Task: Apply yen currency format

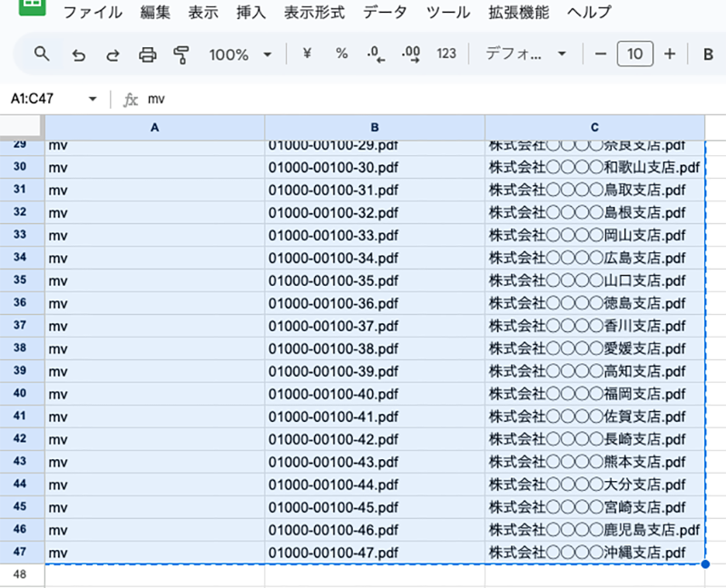Action: 306,54
